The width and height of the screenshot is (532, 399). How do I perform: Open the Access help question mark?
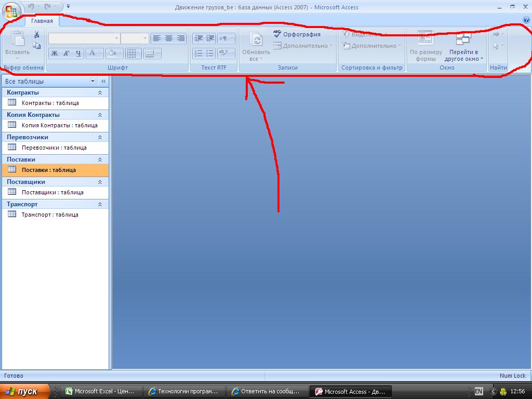click(x=526, y=20)
